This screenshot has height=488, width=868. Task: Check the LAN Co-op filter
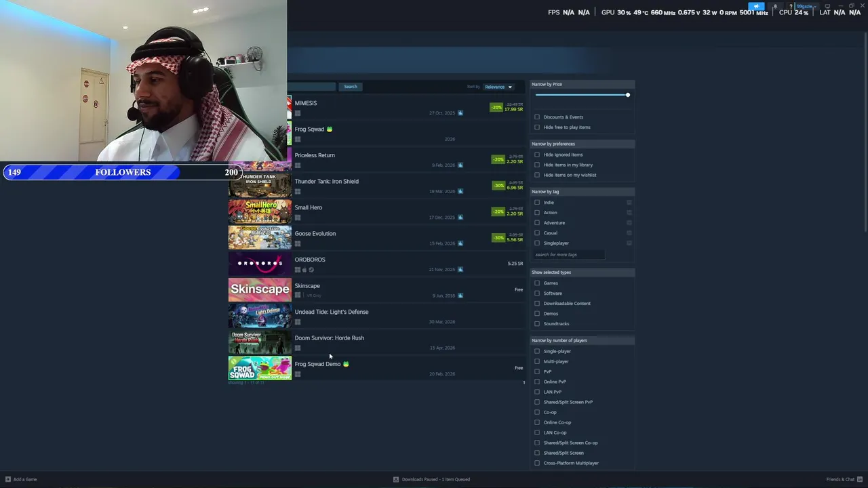(x=537, y=432)
